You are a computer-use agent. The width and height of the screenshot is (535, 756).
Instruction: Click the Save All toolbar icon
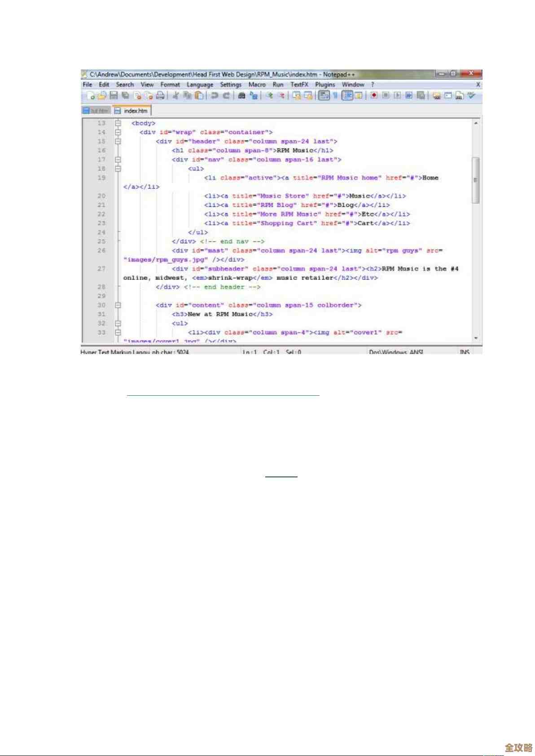click(125, 96)
